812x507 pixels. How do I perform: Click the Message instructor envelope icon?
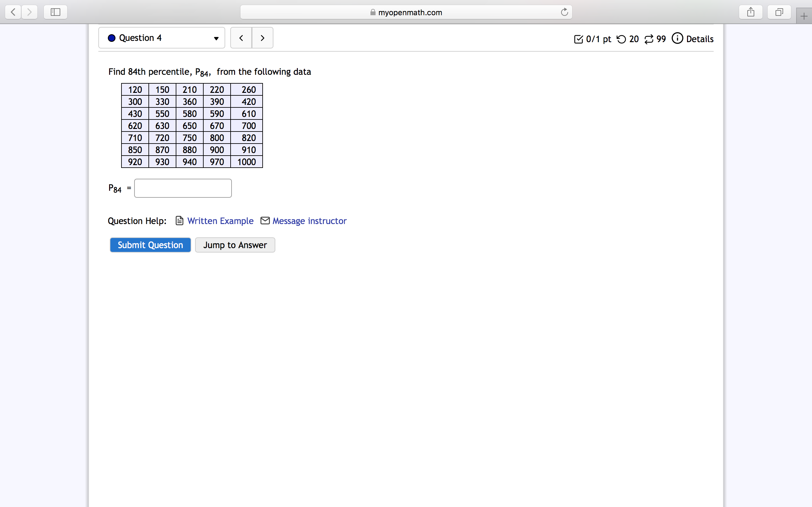pyautogui.click(x=265, y=221)
